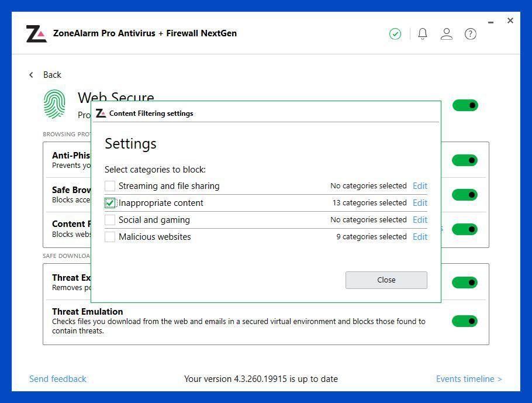Click the Settings heading in the dialog
Screen dimensions: 532x403
130,144
